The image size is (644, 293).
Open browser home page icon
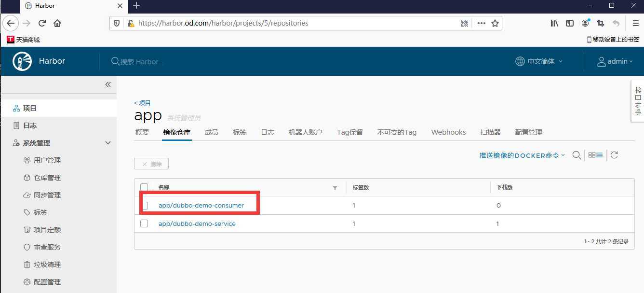tap(57, 23)
